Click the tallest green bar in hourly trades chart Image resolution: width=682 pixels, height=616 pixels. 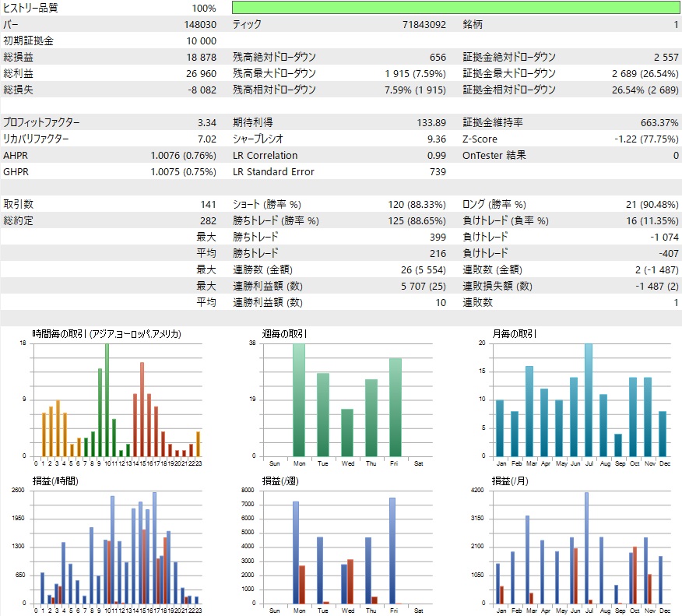point(107,400)
